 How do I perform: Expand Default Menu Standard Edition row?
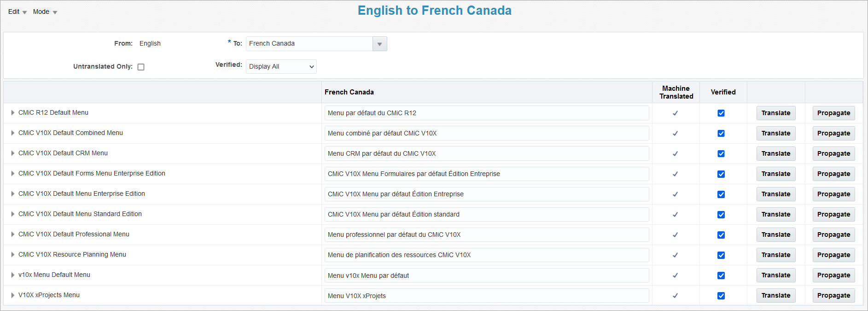13,214
